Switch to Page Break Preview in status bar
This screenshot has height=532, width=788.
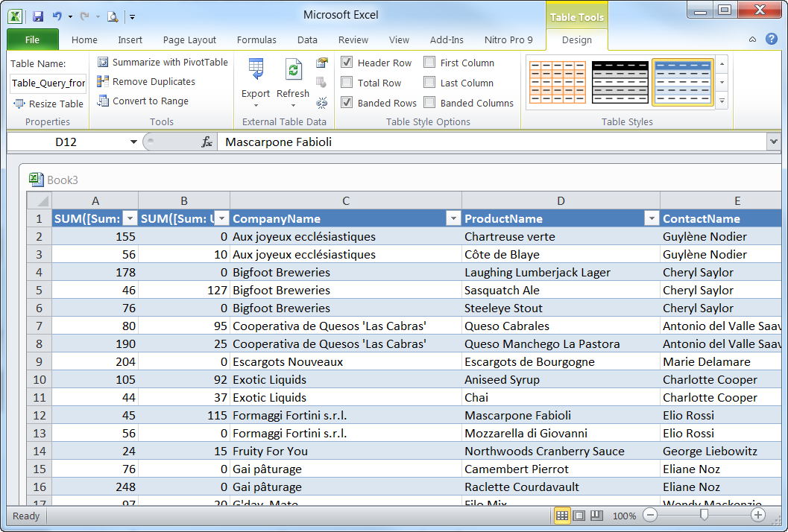[596, 516]
